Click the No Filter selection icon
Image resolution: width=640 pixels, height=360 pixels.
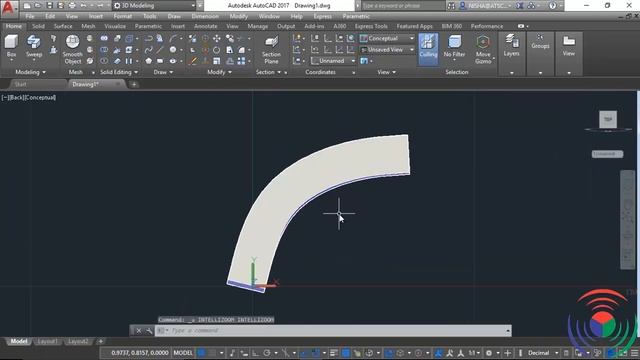[x=454, y=46]
